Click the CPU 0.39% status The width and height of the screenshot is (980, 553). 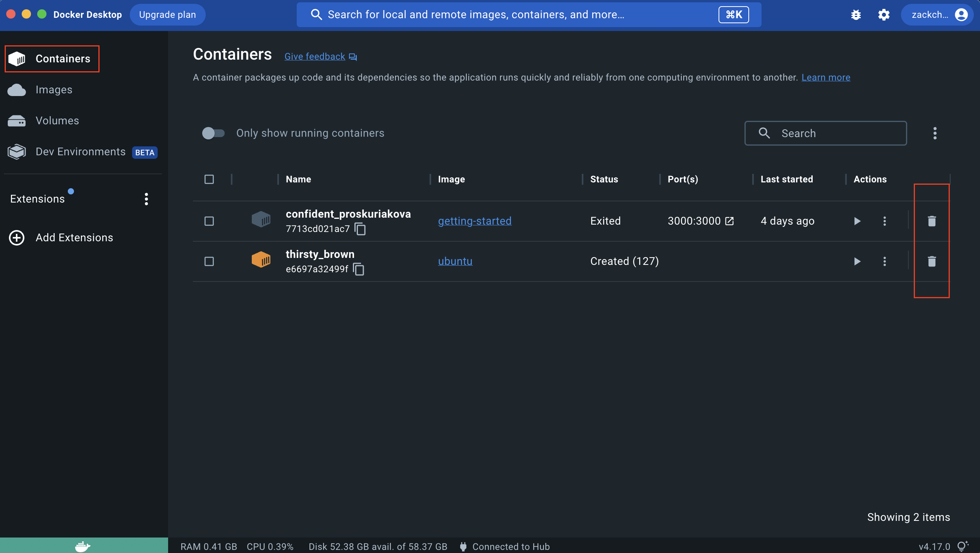(x=270, y=546)
